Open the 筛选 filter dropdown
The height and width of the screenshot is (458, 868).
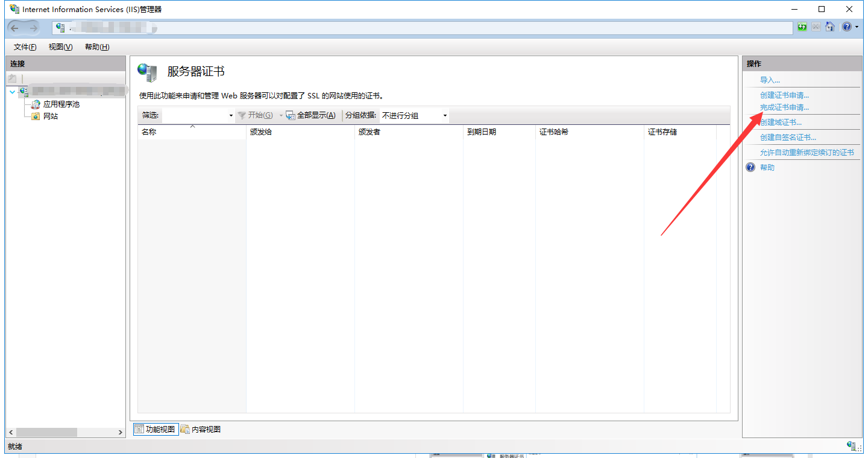tap(231, 116)
